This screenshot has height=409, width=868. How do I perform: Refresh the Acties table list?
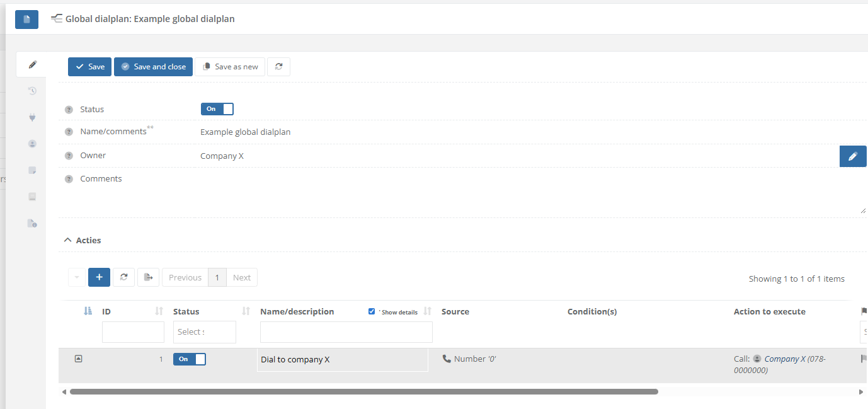(123, 277)
